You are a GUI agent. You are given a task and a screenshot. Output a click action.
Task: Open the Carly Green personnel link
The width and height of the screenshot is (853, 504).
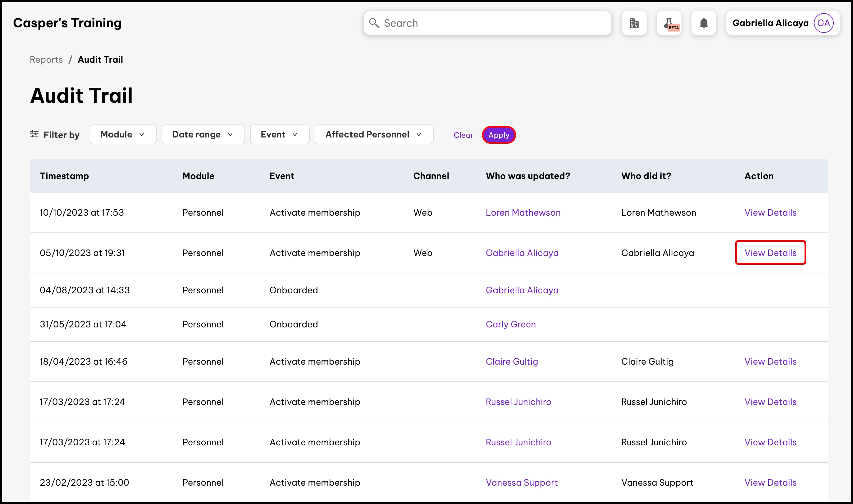click(510, 324)
